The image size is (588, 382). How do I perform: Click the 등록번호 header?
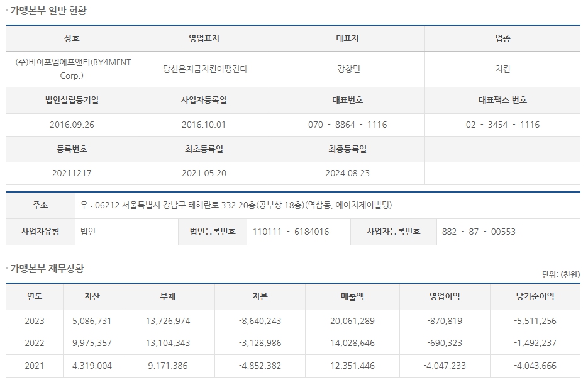[72, 149]
